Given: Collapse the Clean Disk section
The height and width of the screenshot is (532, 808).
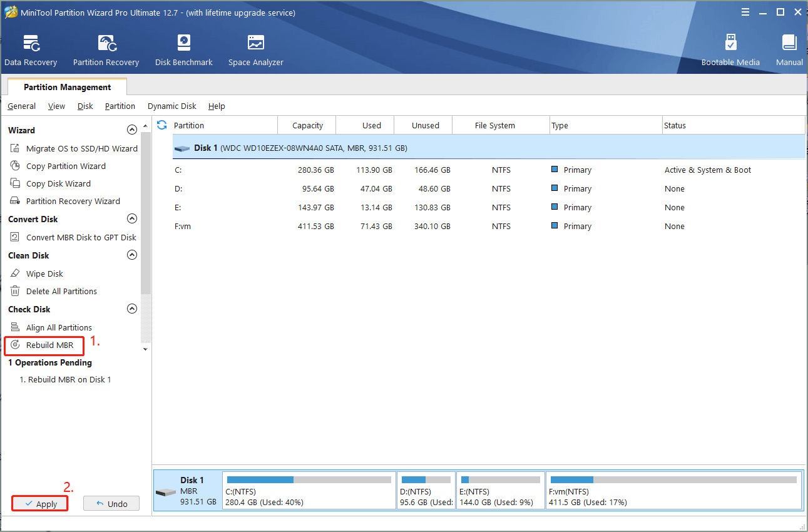Looking at the screenshot, I should pyautogui.click(x=131, y=255).
